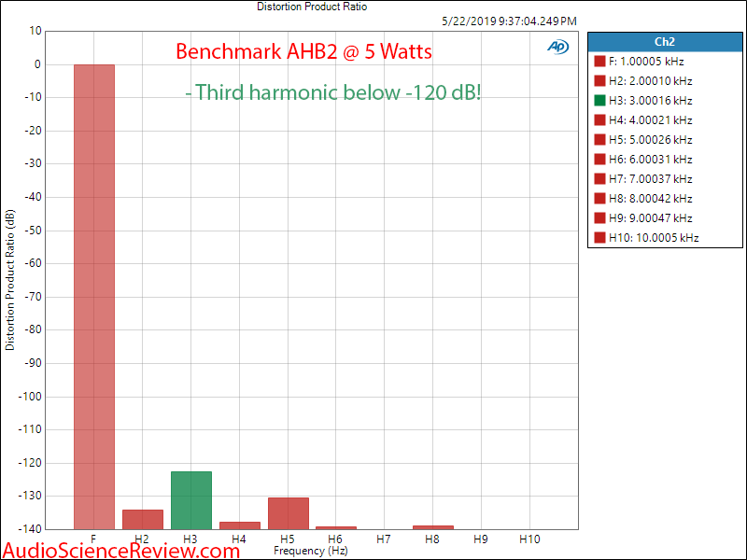
Task: Click the timestamp '5/22/2019 9:37:04.249 PM'
Action: tap(509, 21)
